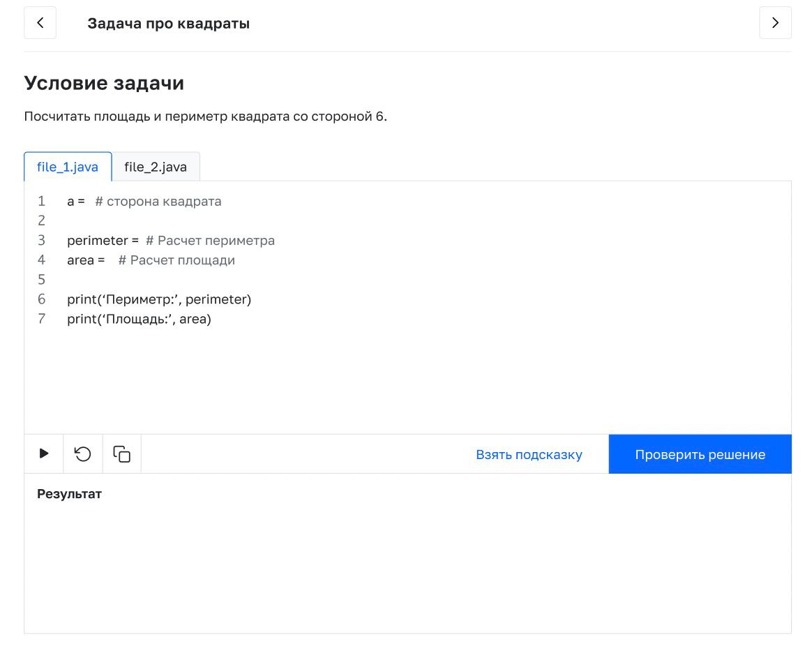The width and height of the screenshot is (812, 660).
Task: Click the area = code line
Action: 151,260
